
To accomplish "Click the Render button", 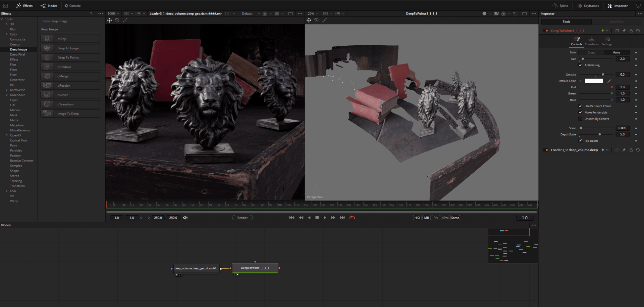I will [x=242, y=217].
